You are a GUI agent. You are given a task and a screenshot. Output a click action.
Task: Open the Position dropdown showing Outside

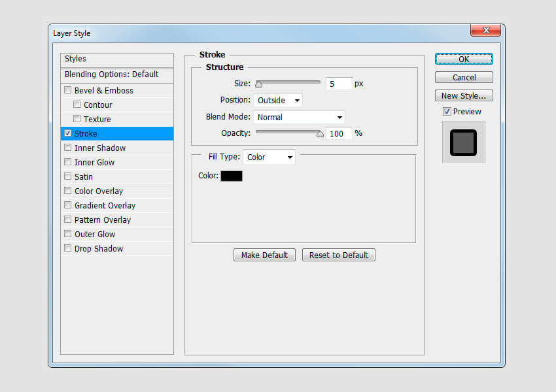[x=278, y=100]
